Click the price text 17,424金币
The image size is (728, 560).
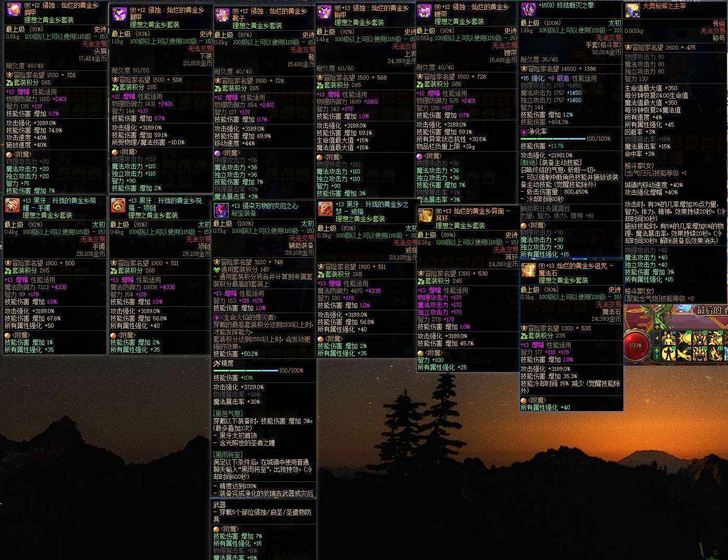[x=92, y=58]
